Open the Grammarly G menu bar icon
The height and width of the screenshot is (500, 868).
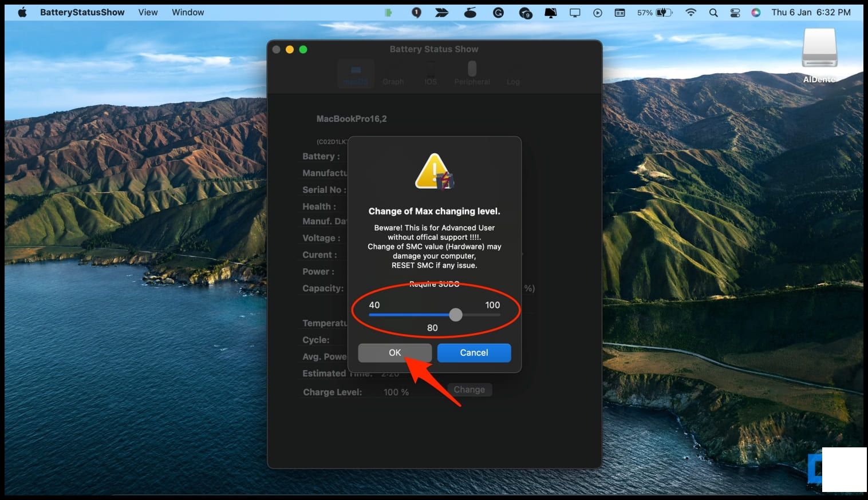click(498, 12)
